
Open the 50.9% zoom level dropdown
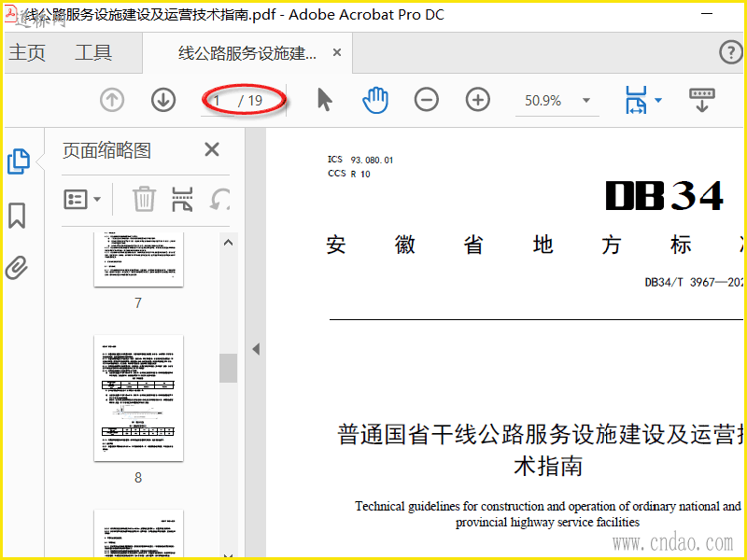coord(586,100)
